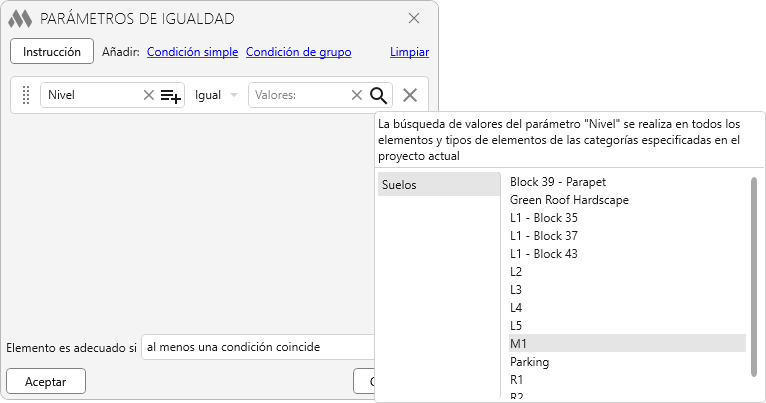Close the Parámetros de igualdad dialog

point(414,18)
